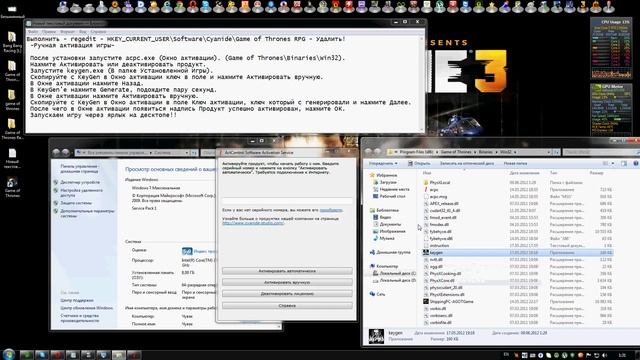Change the view using the views icon
The image size is (640, 360).
pos(605,163)
